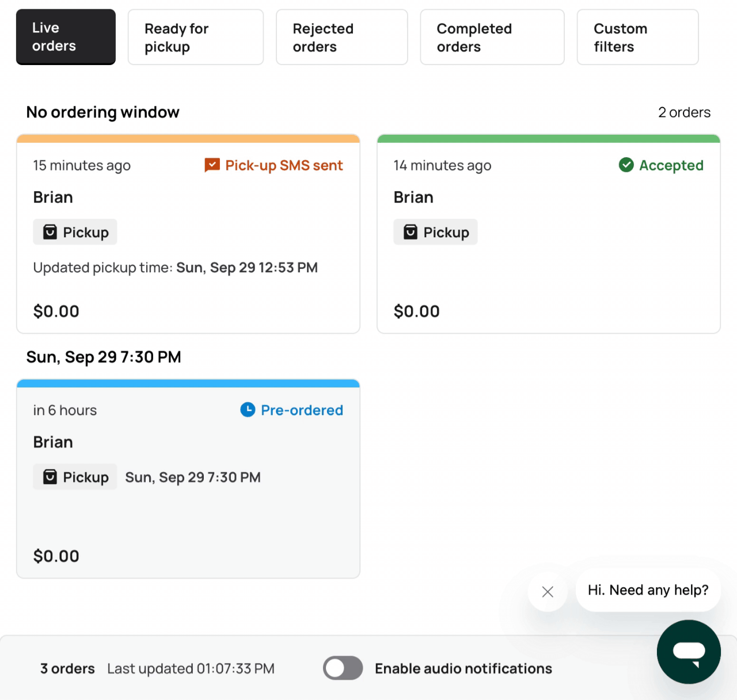The width and height of the screenshot is (737, 700).
Task: Click the $0.00 total in the SMS sent order
Action: point(56,311)
